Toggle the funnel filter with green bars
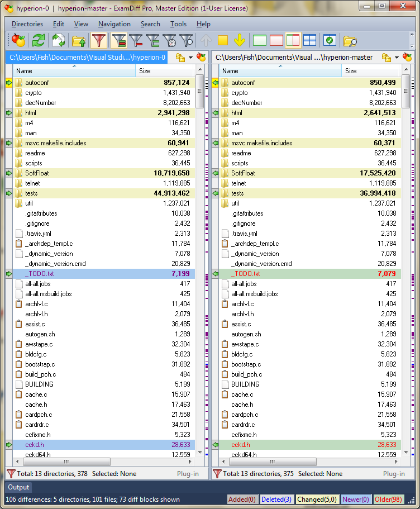420x509 pixels. (152, 40)
